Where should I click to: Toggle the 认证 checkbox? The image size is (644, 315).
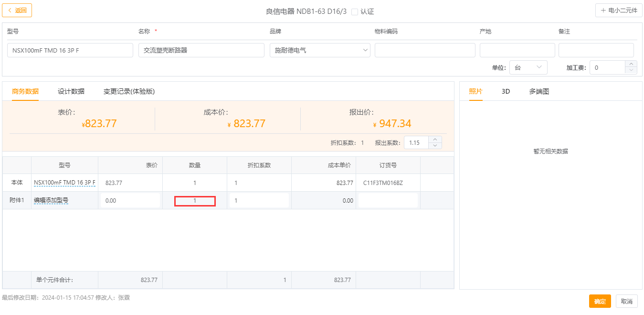coord(354,12)
